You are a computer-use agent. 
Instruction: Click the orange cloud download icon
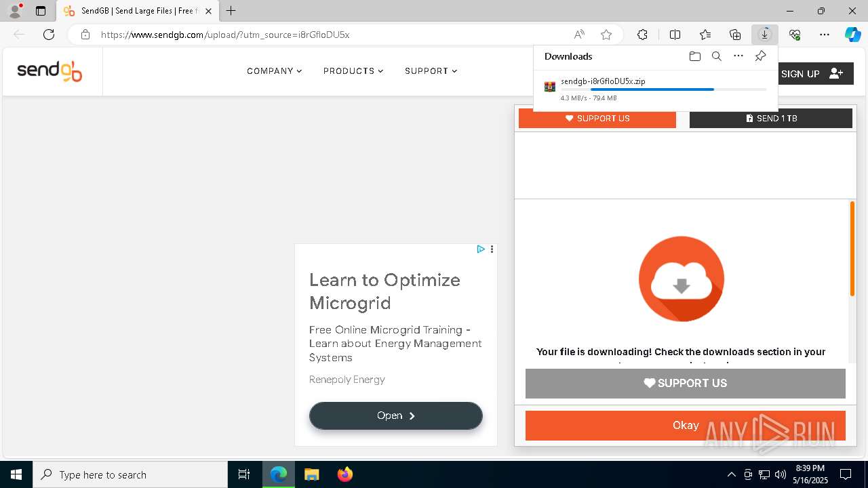point(682,279)
